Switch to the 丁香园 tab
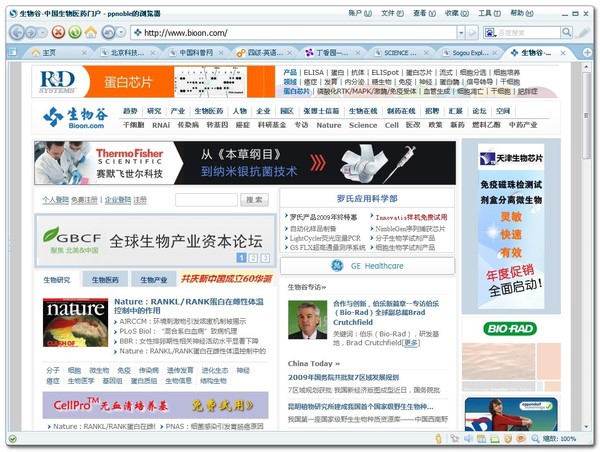Image resolution: width=600 pixels, height=452 pixels. [330, 52]
